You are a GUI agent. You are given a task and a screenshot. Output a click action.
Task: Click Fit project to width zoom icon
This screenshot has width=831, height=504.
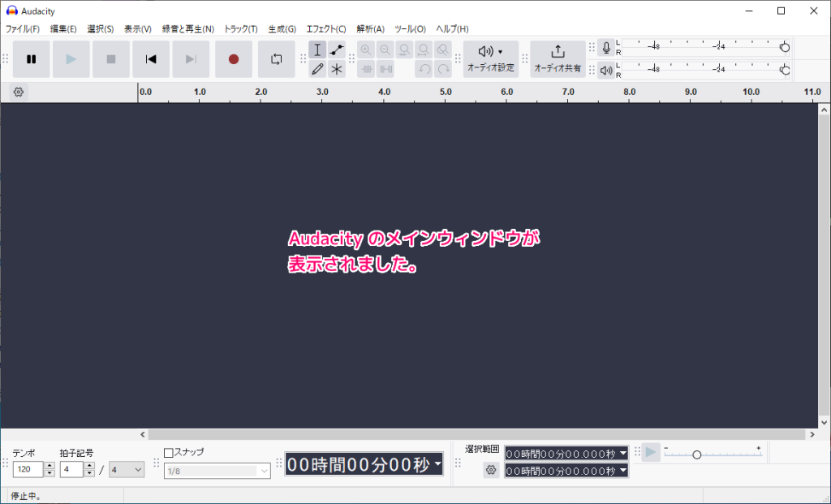424,50
